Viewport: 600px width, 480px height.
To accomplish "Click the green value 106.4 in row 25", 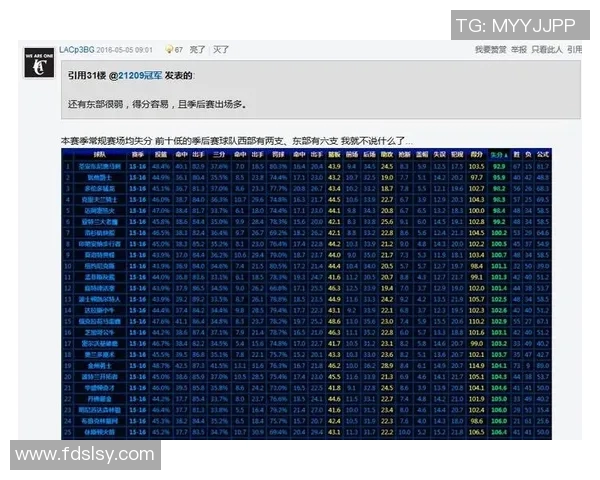I will click(499, 432).
